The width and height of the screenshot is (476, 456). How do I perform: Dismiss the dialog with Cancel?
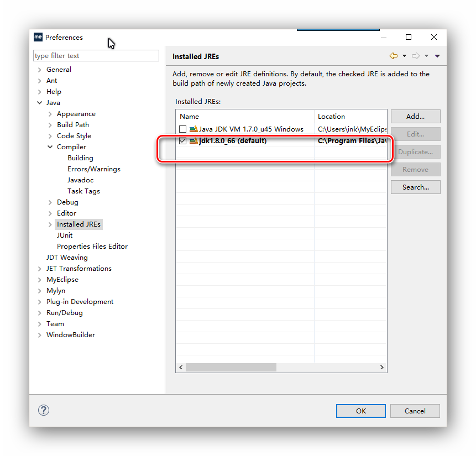click(x=415, y=411)
